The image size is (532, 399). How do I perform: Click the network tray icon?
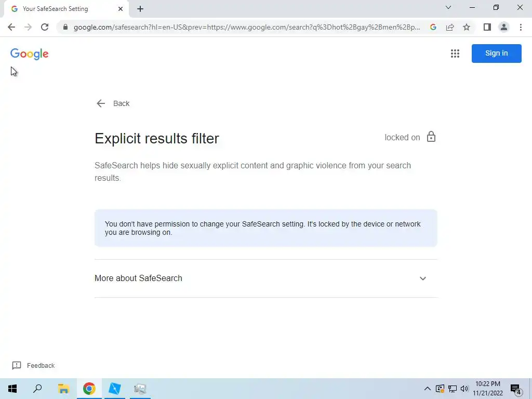click(453, 389)
